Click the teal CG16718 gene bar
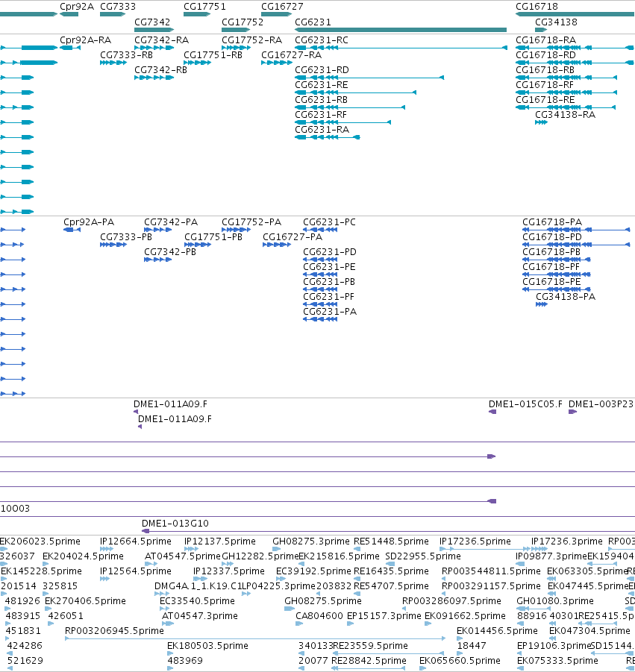Screen dimensions: 635x672 coord(575,14)
